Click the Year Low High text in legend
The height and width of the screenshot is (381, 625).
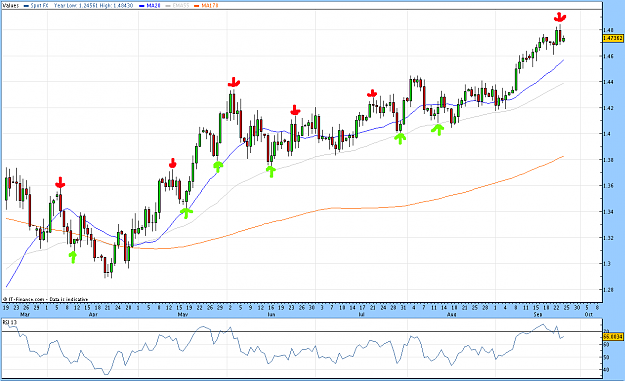click(x=94, y=6)
